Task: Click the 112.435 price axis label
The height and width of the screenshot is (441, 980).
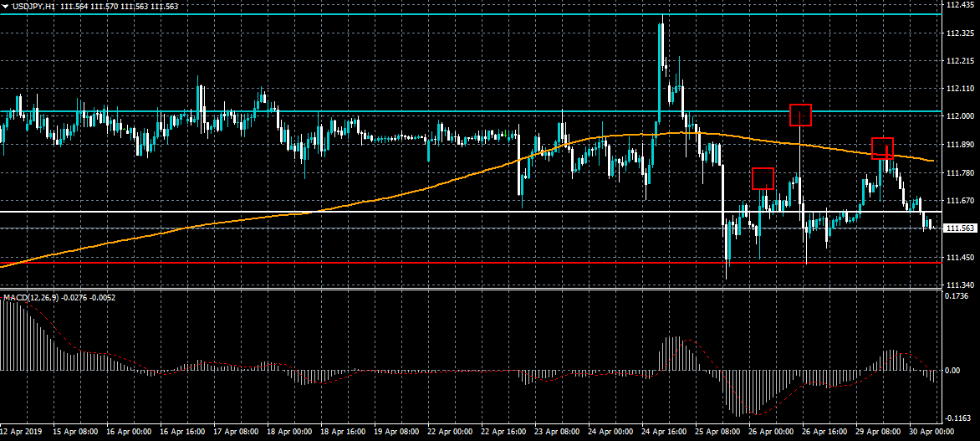Action: (x=962, y=5)
